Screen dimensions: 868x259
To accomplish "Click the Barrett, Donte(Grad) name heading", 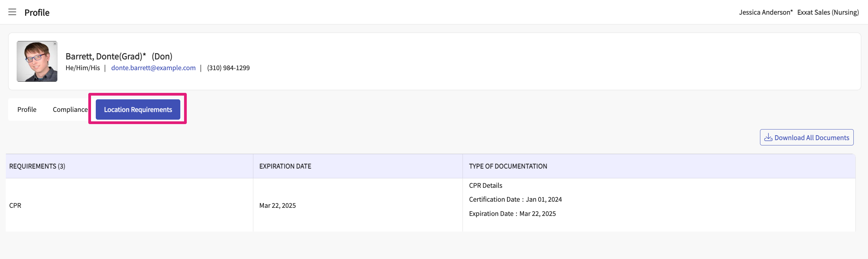I will [106, 56].
